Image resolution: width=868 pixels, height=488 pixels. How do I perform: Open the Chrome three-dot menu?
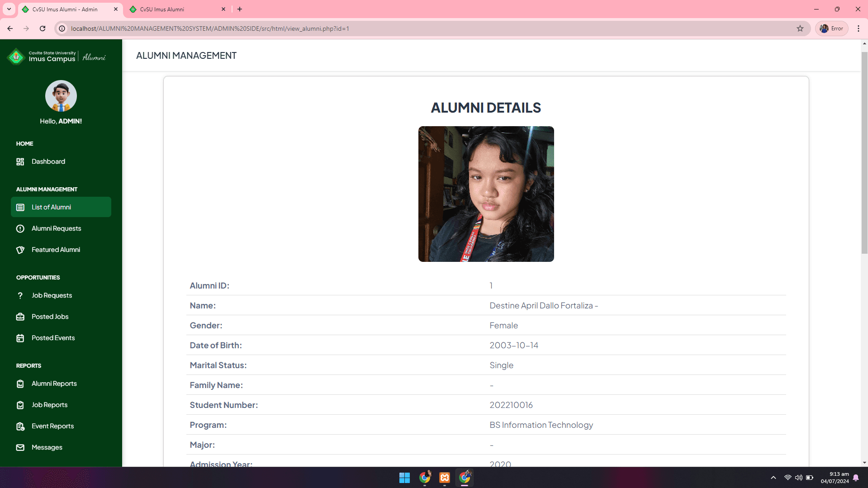click(859, 28)
